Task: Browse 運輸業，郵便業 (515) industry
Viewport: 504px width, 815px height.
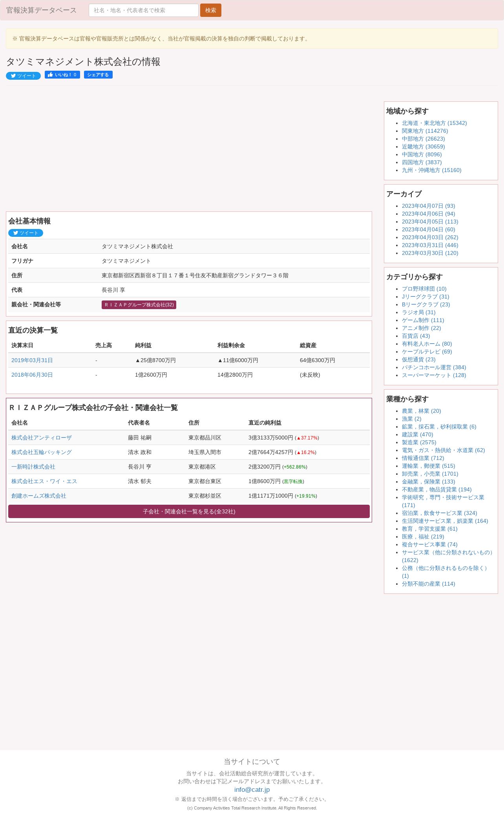Action: click(x=429, y=466)
